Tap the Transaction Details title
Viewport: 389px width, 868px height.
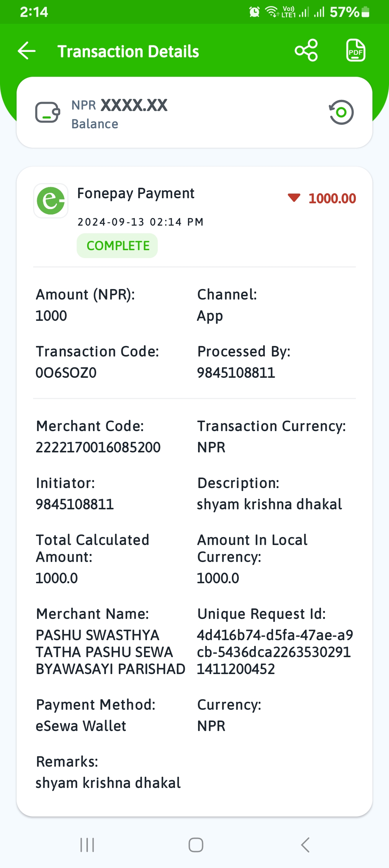pyautogui.click(x=128, y=52)
